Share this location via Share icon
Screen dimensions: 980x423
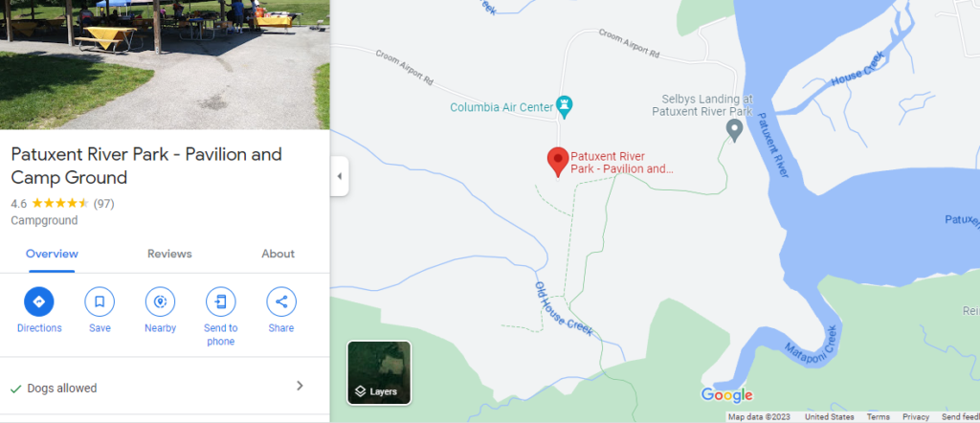tap(281, 302)
